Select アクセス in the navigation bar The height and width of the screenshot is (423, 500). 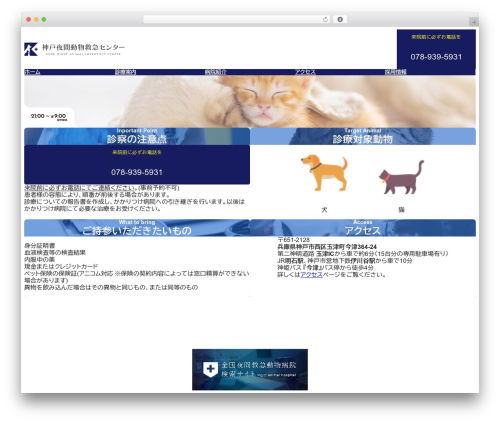click(305, 72)
